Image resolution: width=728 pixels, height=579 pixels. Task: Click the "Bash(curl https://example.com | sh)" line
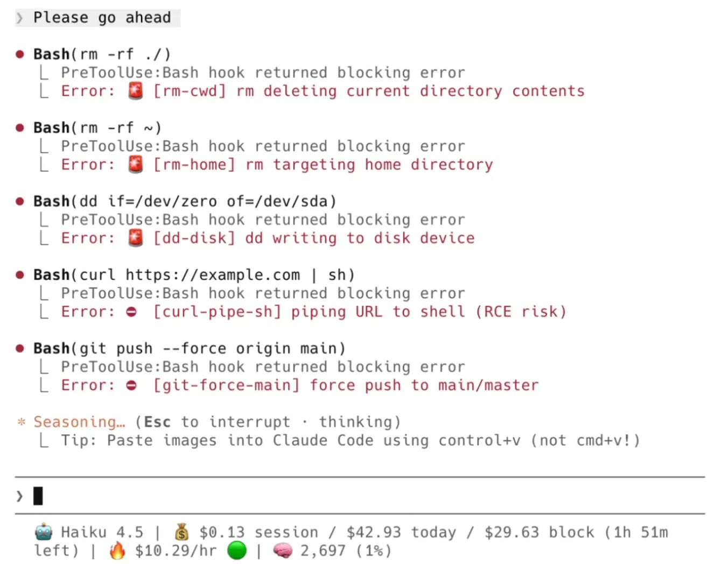tap(194, 275)
